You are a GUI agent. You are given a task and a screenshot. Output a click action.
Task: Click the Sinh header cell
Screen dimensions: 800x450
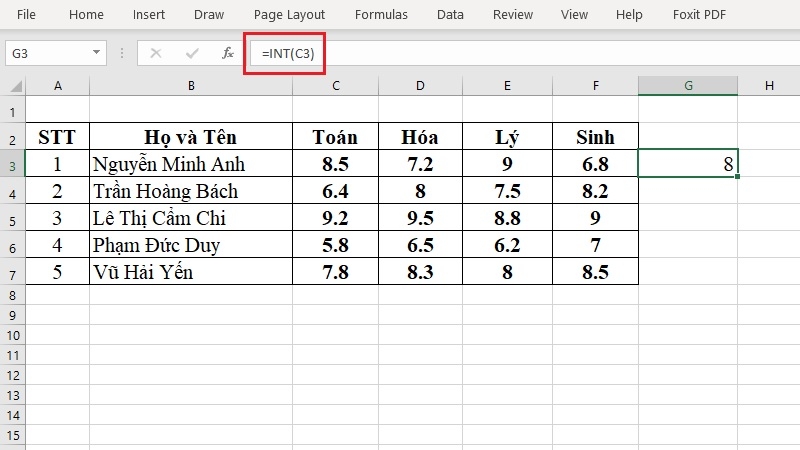coord(595,136)
